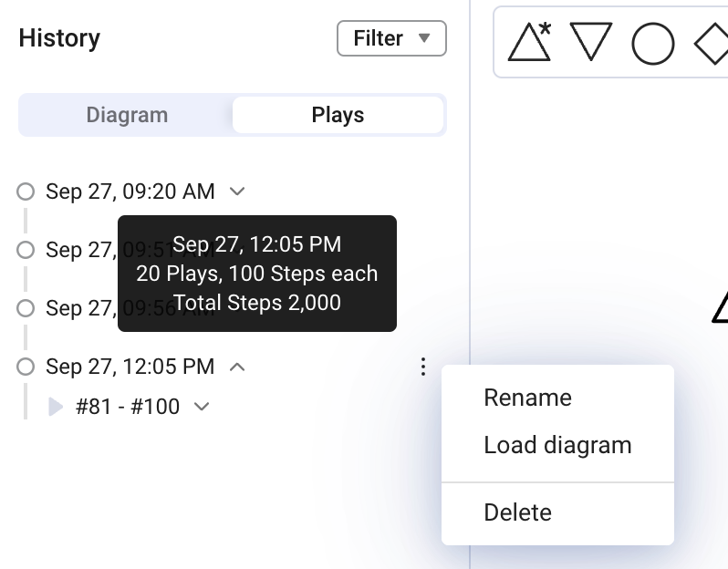
Task: Play the #81 - #100 plays batch
Action: [x=56, y=407]
